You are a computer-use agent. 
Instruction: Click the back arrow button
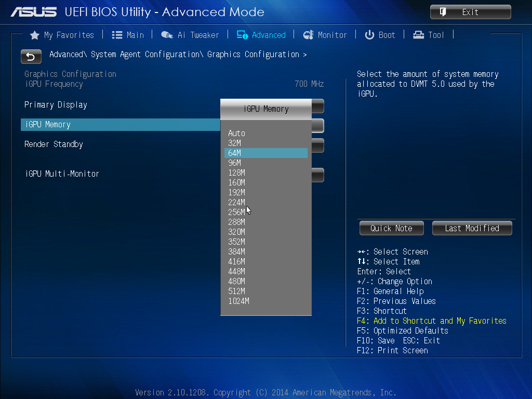pos(31,57)
